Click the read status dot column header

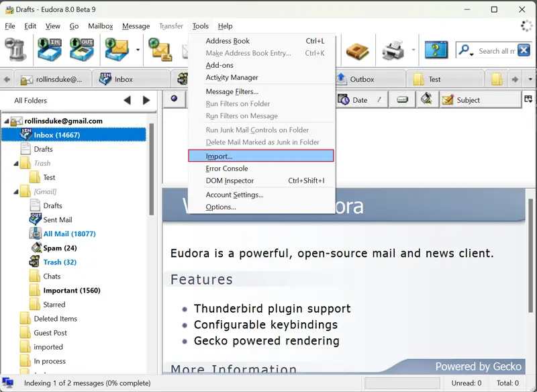[x=174, y=99]
